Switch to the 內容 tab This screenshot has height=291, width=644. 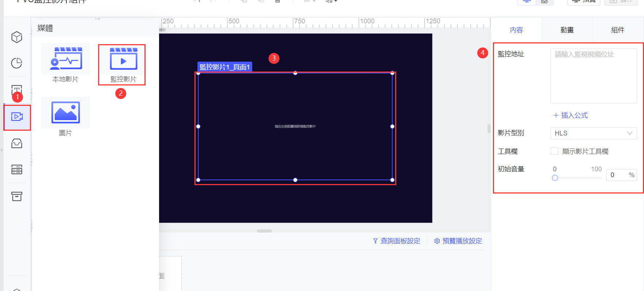pyautogui.click(x=516, y=30)
